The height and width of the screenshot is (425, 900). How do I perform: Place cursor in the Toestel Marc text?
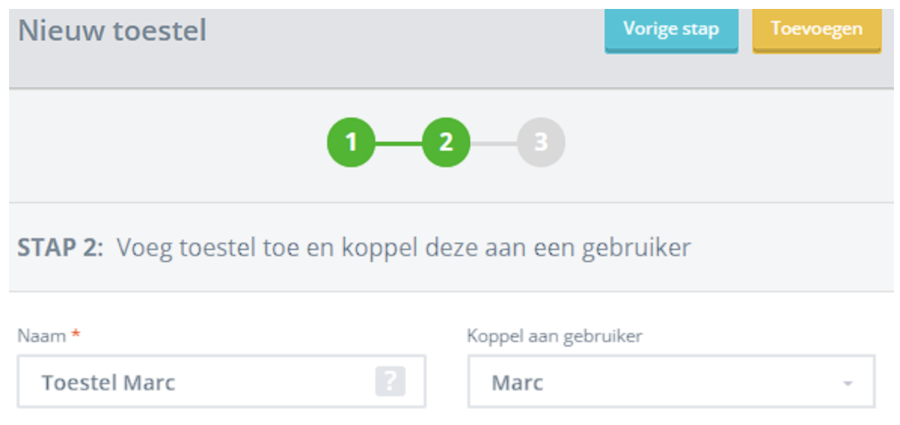[x=108, y=383]
